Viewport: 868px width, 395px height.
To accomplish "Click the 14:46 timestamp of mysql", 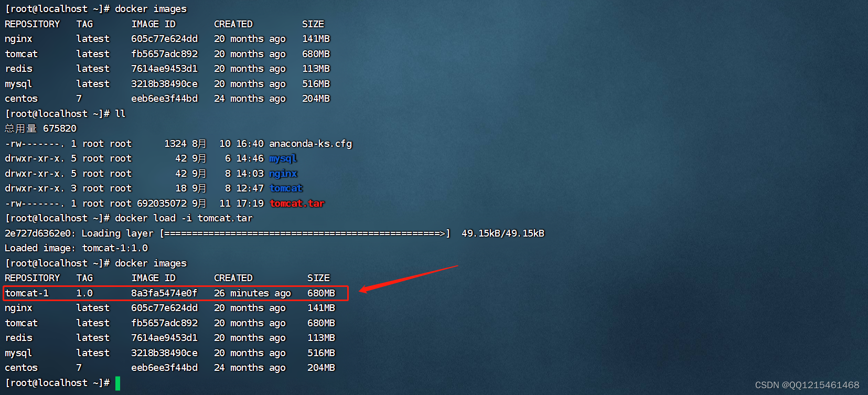I will (250, 158).
